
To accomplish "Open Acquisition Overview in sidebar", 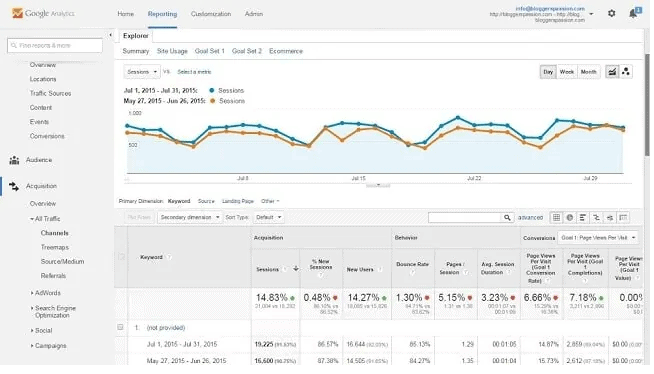I will [43, 203].
